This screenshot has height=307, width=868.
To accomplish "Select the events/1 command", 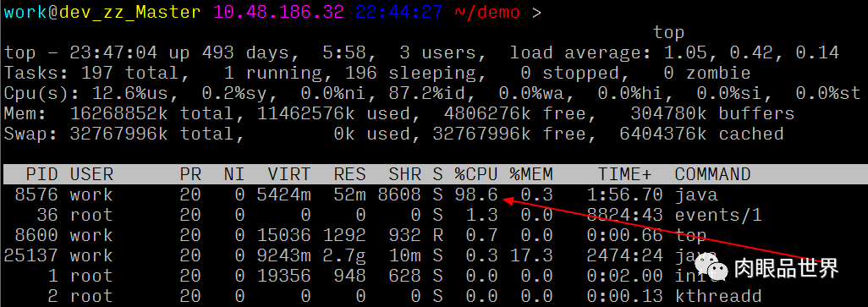I will click(718, 215).
